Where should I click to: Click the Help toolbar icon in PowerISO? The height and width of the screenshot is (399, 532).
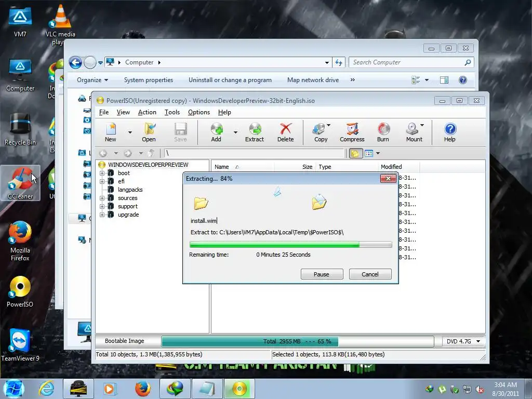tap(450, 132)
